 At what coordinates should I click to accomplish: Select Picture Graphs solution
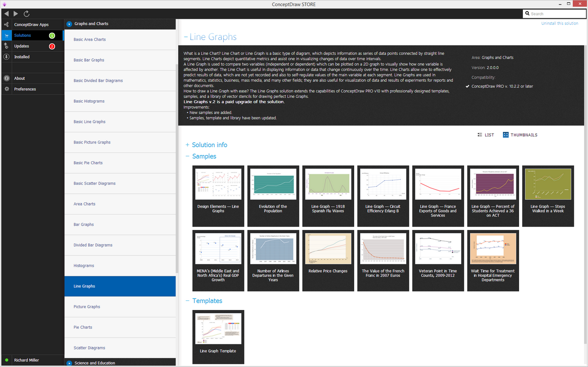120,307
